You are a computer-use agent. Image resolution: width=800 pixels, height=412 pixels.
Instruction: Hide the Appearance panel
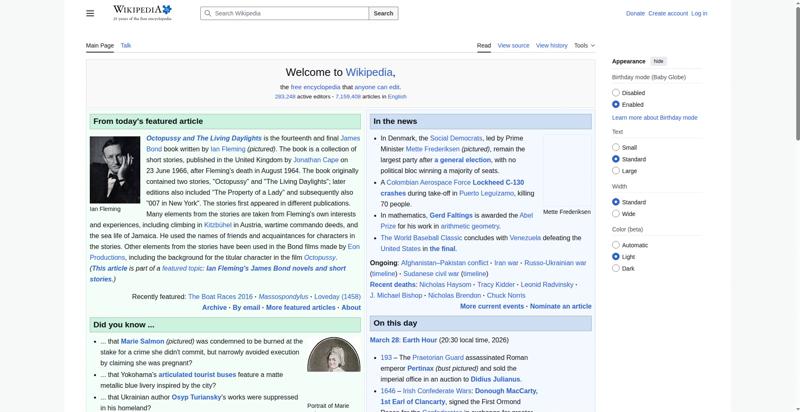659,61
